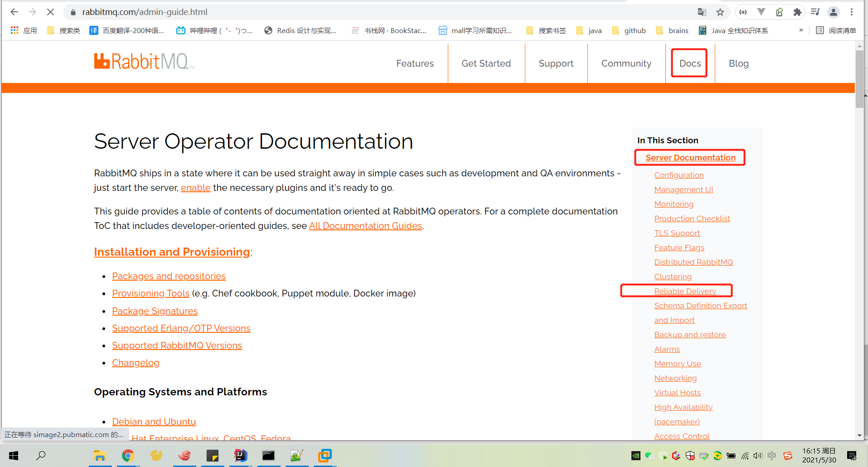Click the browser forward arrow

tap(32, 12)
